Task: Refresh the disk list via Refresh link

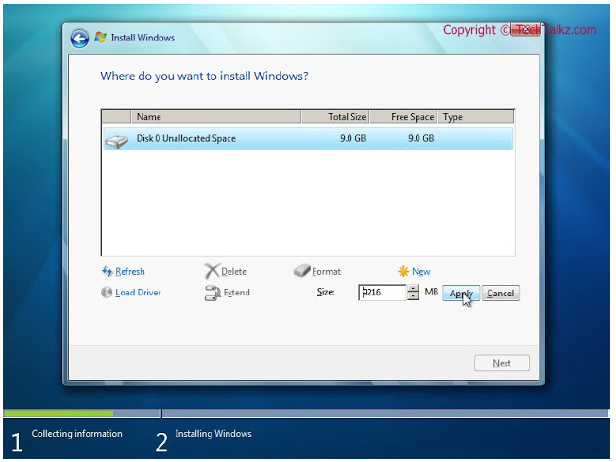Action: pos(130,271)
